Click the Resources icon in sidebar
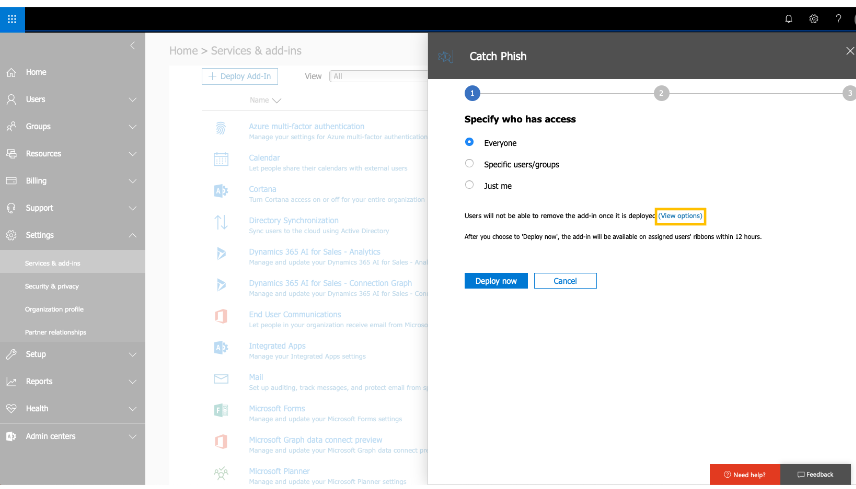856x489 pixels. [11, 154]
